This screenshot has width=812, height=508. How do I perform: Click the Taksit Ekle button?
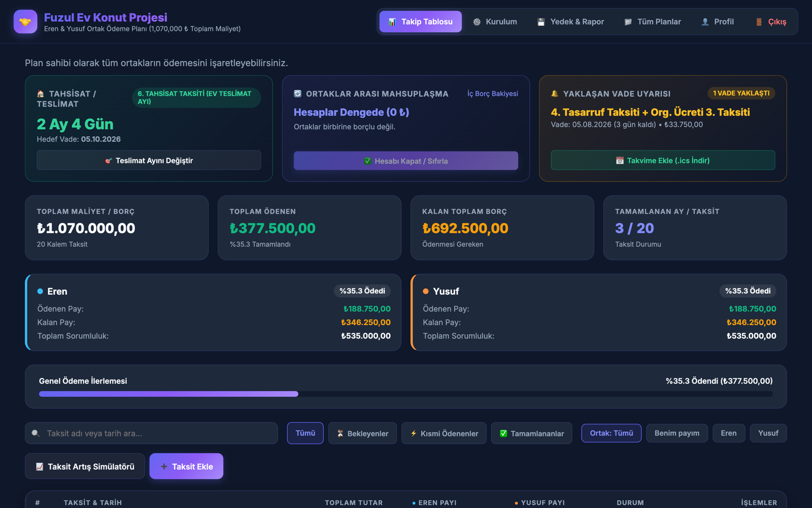[x=186, y=466]
